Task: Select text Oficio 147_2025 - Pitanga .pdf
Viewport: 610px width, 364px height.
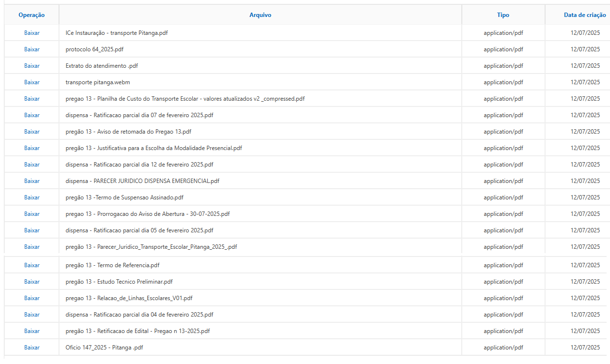Action: (x=105, y=348)
